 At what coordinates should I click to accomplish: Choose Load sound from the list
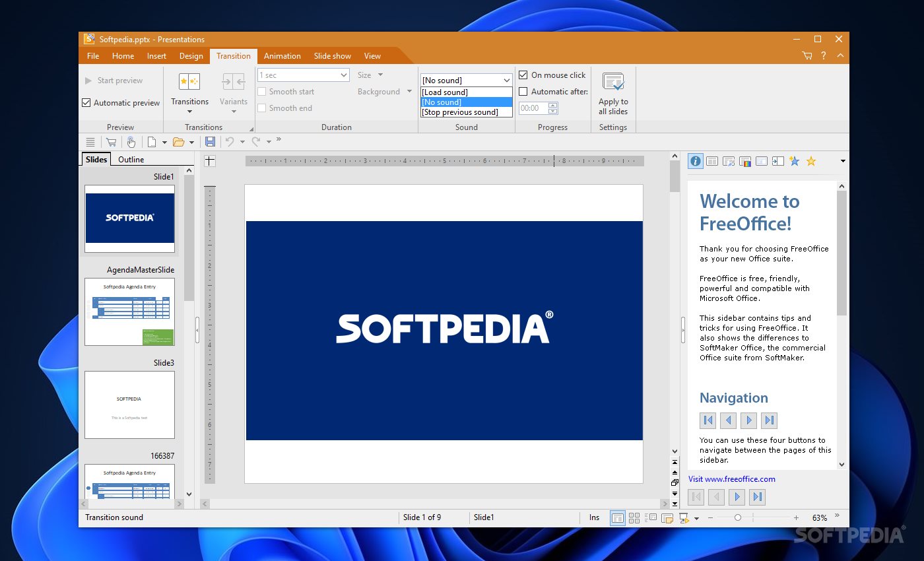pos(466,92)
